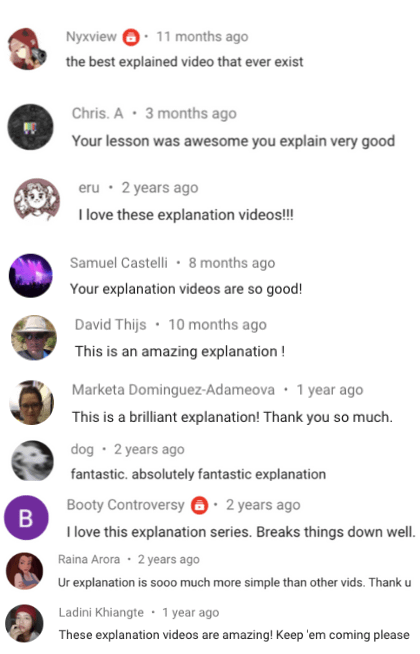The width and height of the screenshot is (420, 654).
Task: Click eru's cartoon drawing avatar
Action: pos(37,199)
